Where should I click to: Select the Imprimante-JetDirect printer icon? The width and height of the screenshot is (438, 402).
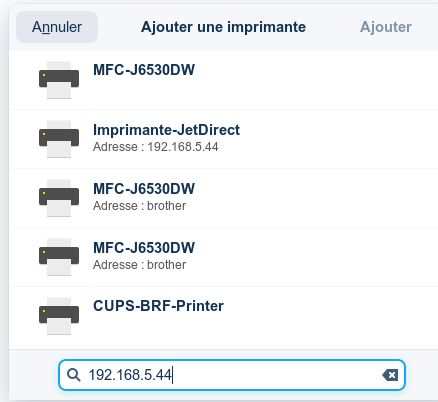click(59, 139)
